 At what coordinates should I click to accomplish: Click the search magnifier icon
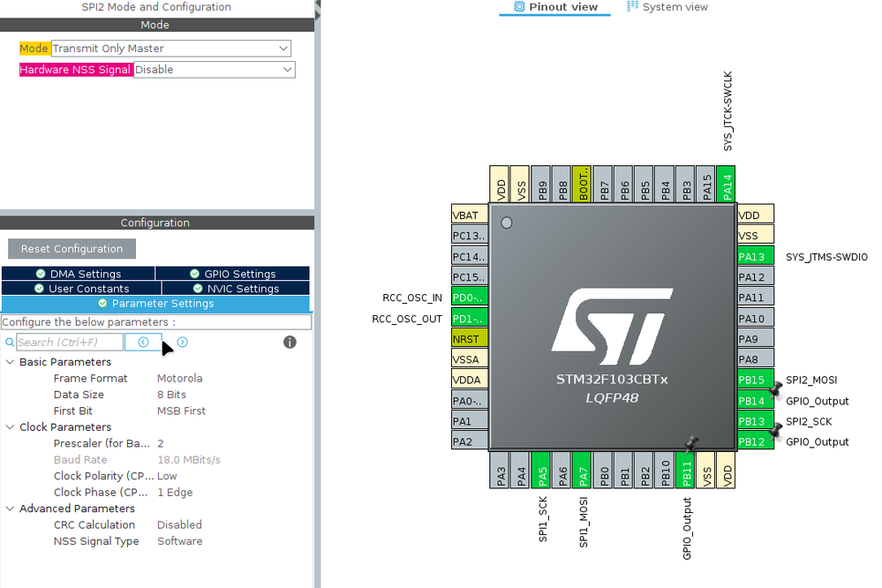coord(10,342)
